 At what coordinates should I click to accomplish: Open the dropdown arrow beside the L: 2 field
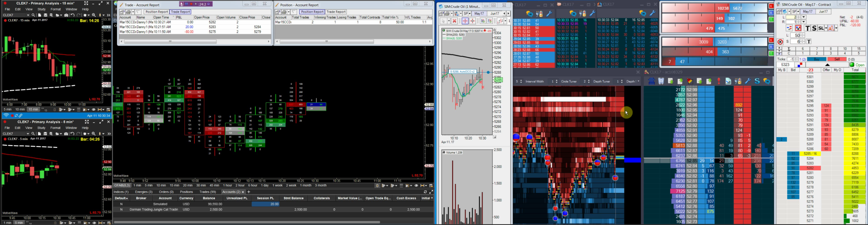coord(803,17)
